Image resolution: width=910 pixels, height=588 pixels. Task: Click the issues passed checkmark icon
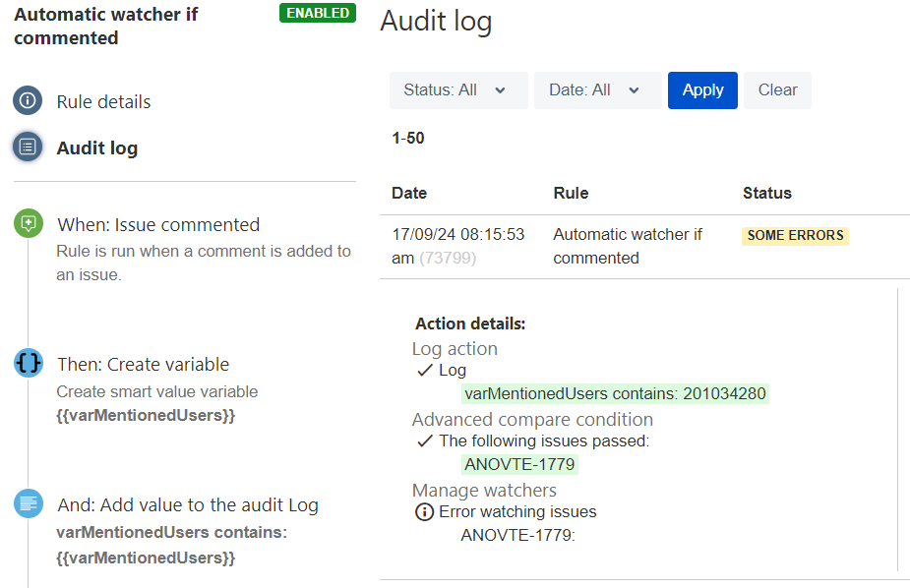click(425, 441)
